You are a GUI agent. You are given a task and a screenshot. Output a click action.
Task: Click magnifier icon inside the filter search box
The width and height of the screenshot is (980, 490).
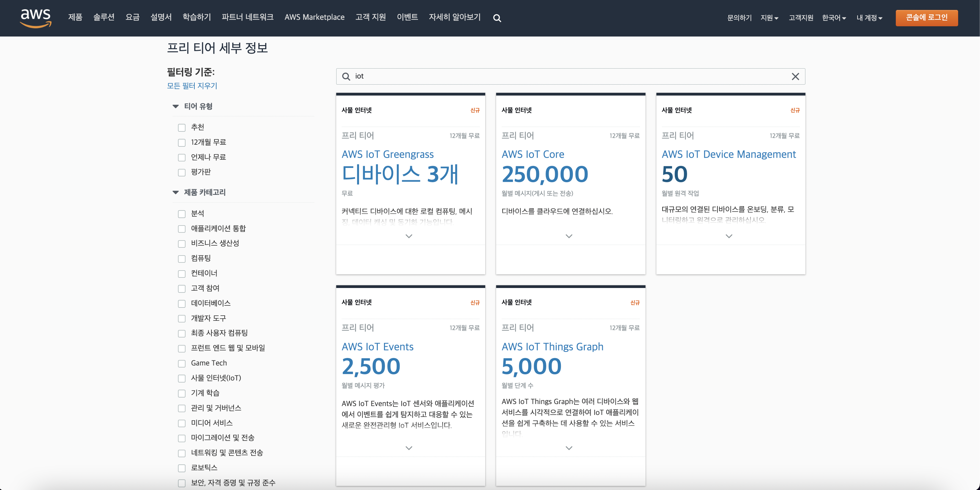tap(346, 76)
